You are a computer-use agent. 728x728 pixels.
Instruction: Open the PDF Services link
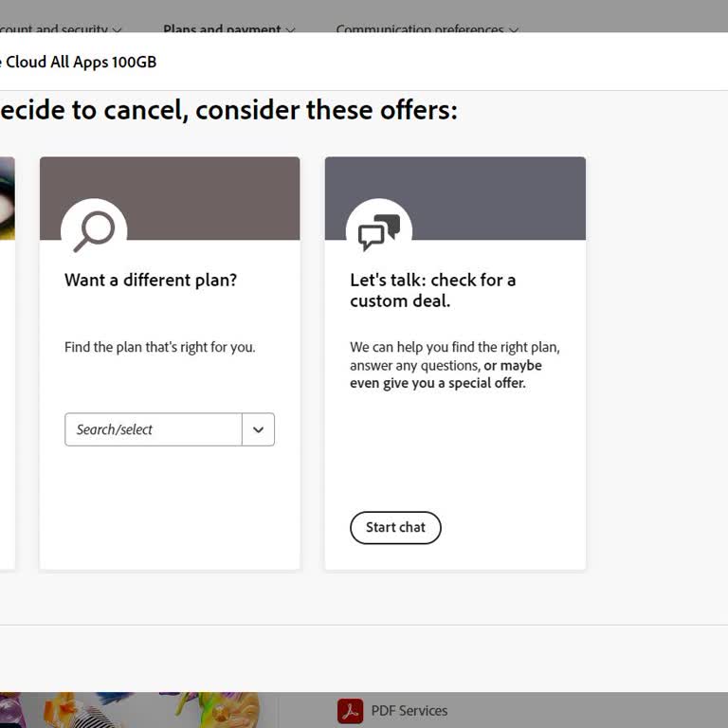(409, 711)
